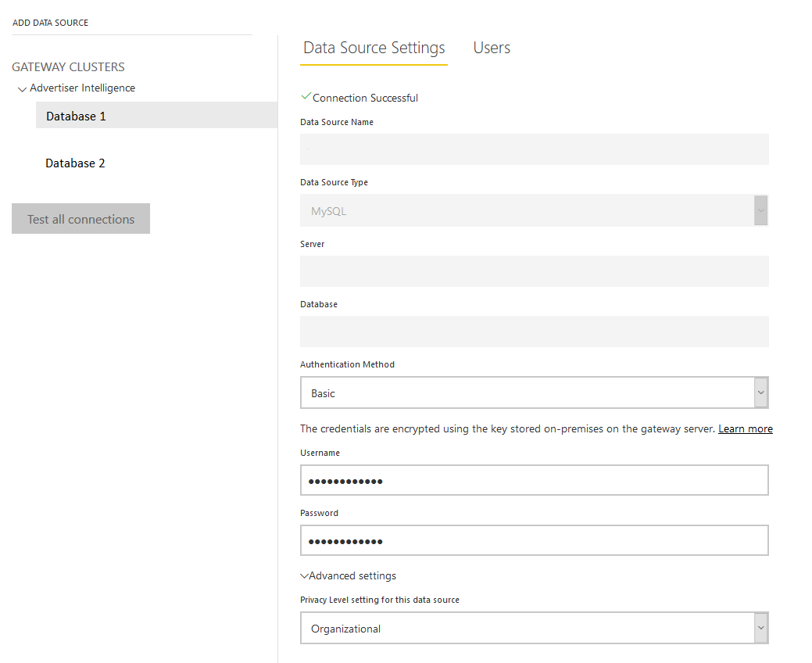Click the Authentication Method label

[347, 364]
